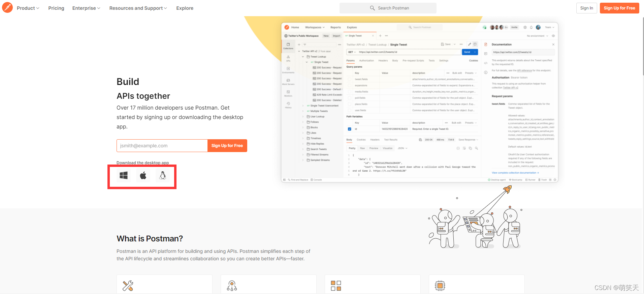
Task: Open the Console in the app preview footer
Action: (316, 180)
